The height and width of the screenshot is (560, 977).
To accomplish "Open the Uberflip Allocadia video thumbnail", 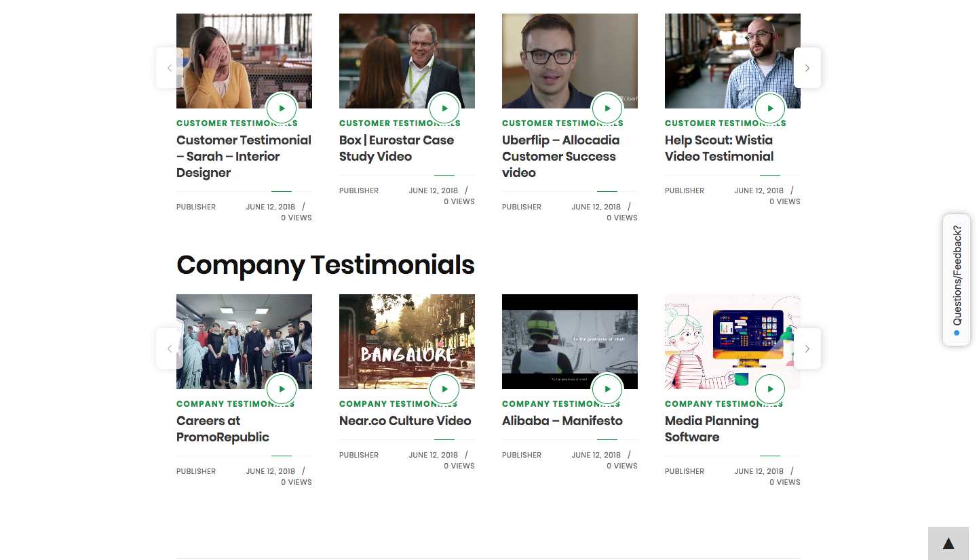I will (570, 61).
